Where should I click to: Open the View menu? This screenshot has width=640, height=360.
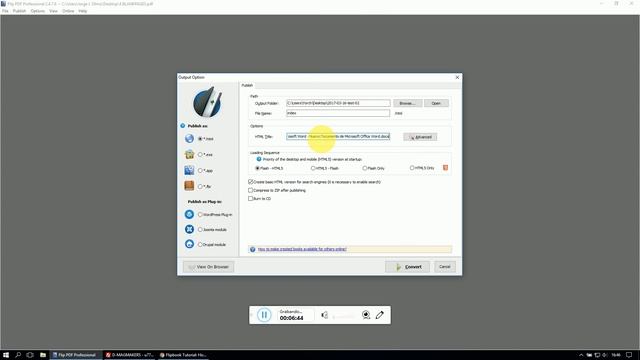[53, 11]
